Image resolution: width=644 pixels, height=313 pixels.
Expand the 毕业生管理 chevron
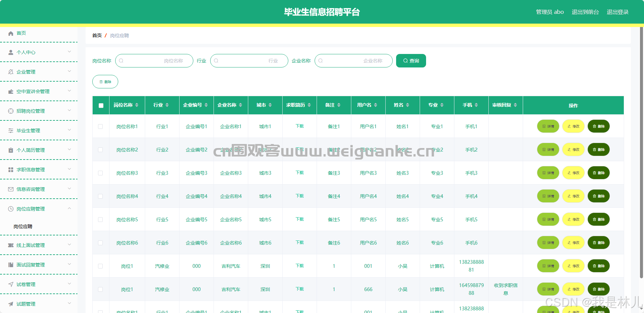click(69, 130)
